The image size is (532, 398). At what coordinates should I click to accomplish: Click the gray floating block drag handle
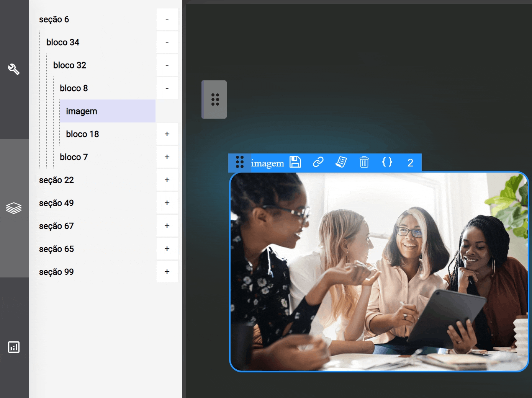(x=215, y=99)
